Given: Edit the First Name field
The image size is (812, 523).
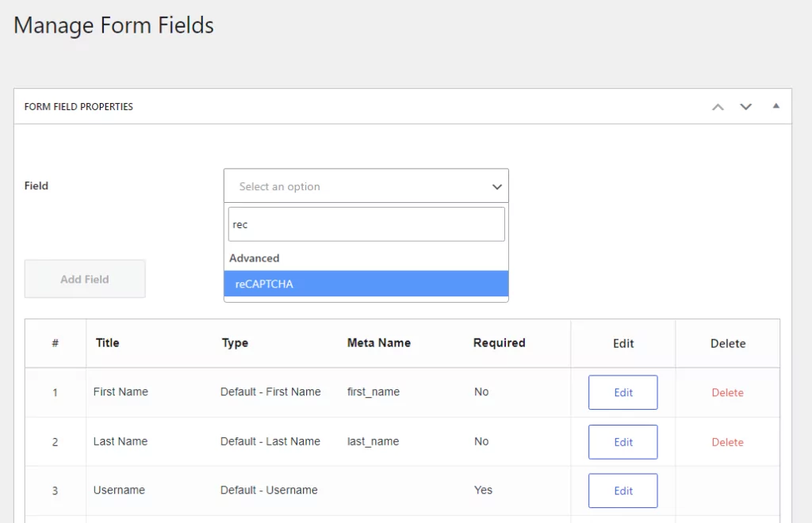Looking at the screenshot, I should [x=623, y=392].
